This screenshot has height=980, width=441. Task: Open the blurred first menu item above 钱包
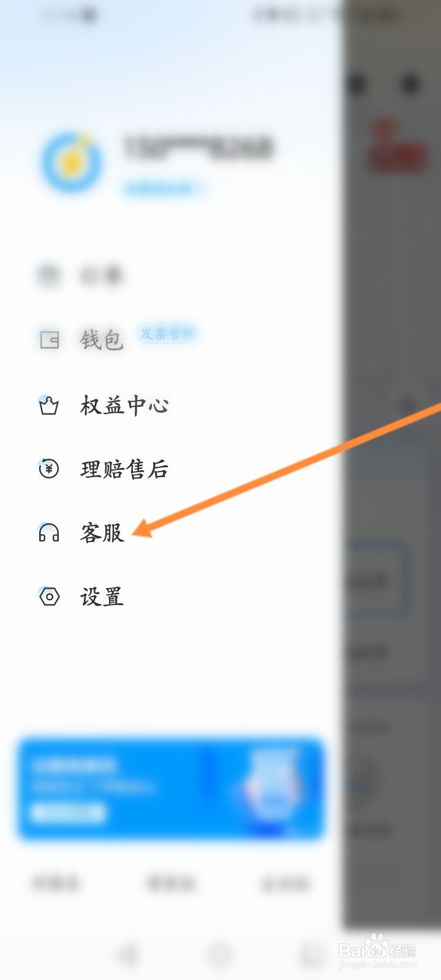click(102, 276)
